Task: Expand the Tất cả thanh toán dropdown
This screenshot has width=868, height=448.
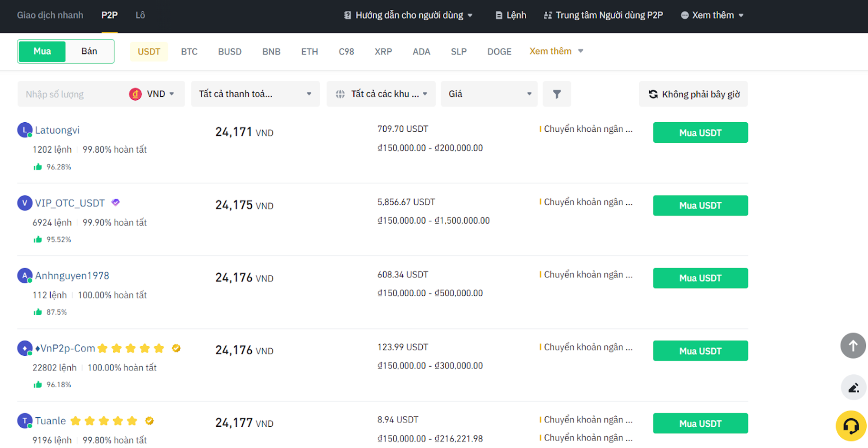Action: (255, 94)
